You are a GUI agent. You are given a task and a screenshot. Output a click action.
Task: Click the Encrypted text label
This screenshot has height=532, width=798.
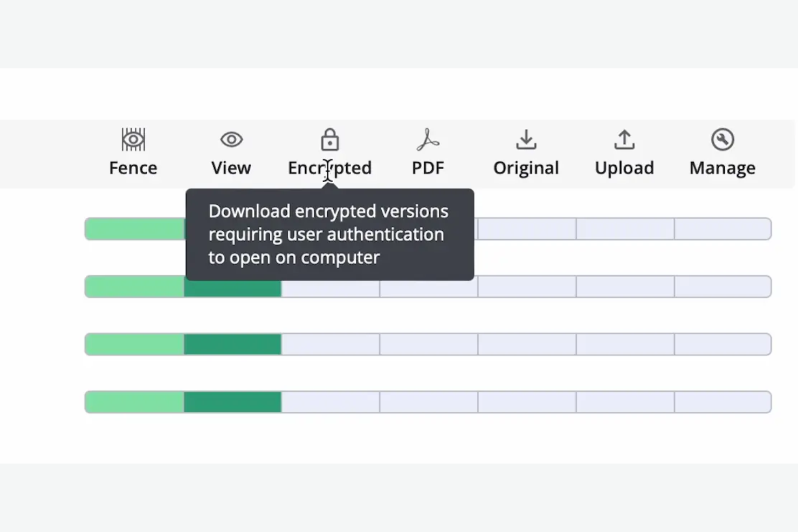[x=329, y=168]
